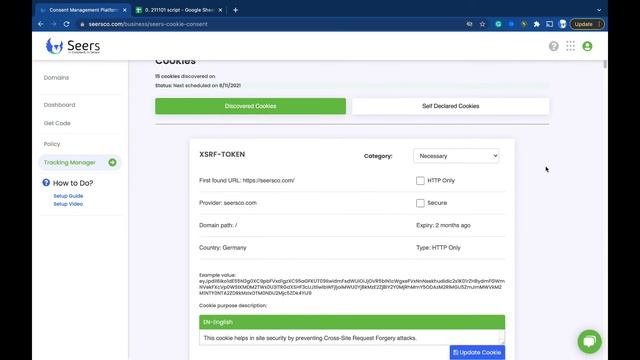This screenshot has width=640, height=360.
Task: Click the First found URL text
Action: coord(247,180)
